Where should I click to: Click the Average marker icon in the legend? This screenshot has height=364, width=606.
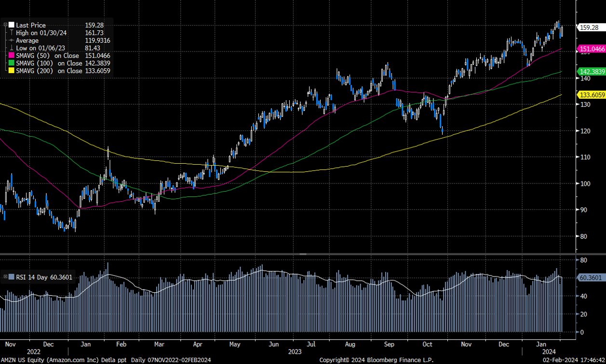[x=12, y=40]
